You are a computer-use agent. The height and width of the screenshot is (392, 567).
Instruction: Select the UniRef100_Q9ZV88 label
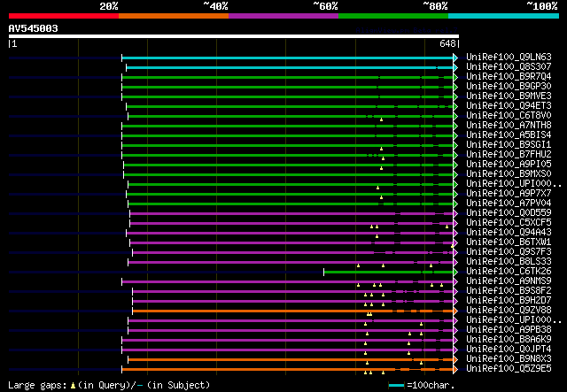click(509, 311)
